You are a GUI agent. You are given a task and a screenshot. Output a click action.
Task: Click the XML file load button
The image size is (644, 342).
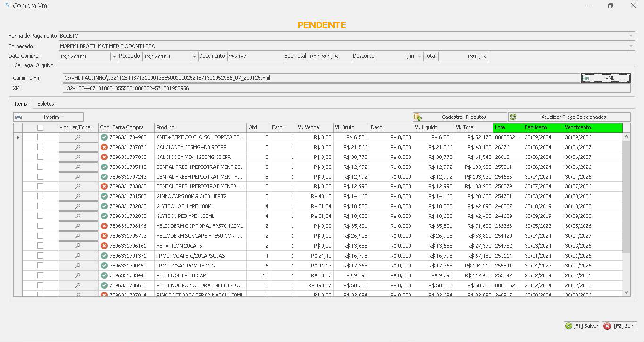coord(605,78)
